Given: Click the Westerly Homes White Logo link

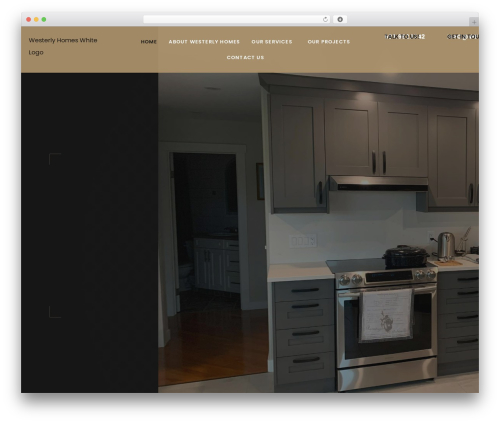Looking at the screenshot, I should 63,46.
